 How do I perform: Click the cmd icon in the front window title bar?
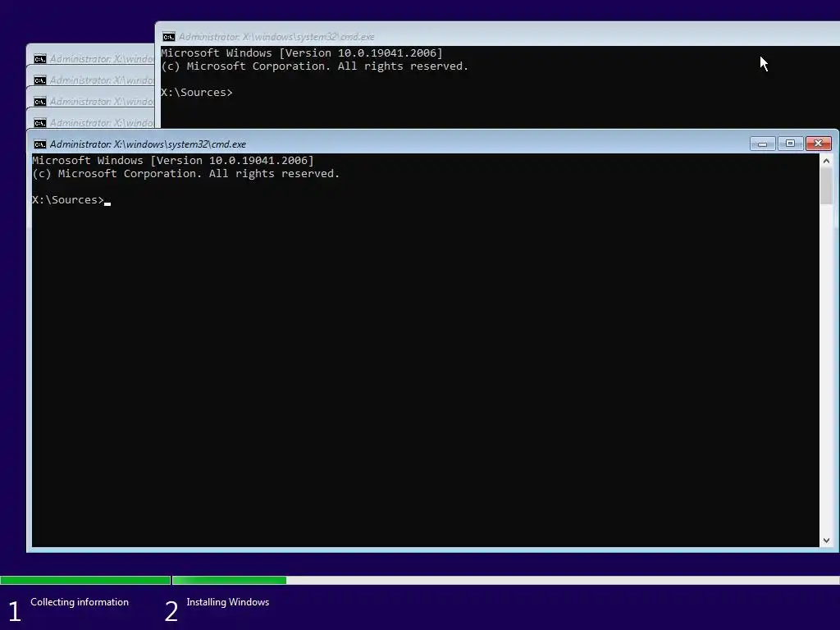click(39, 144)
